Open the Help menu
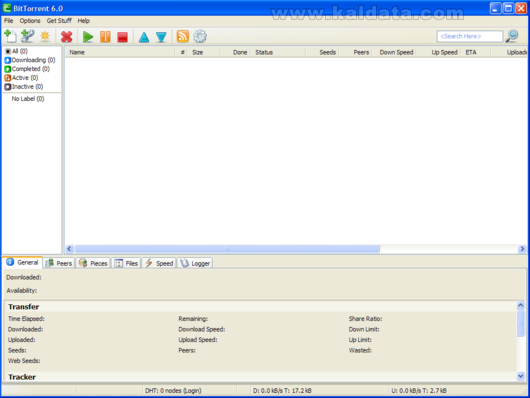Image resolution: width=530 pixels, height=398 pixels. [x=83, y=21]
